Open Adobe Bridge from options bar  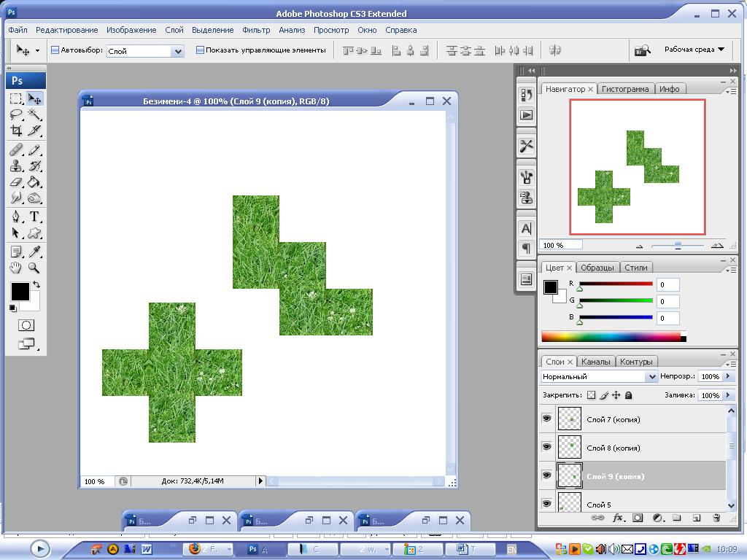(642, 50)
